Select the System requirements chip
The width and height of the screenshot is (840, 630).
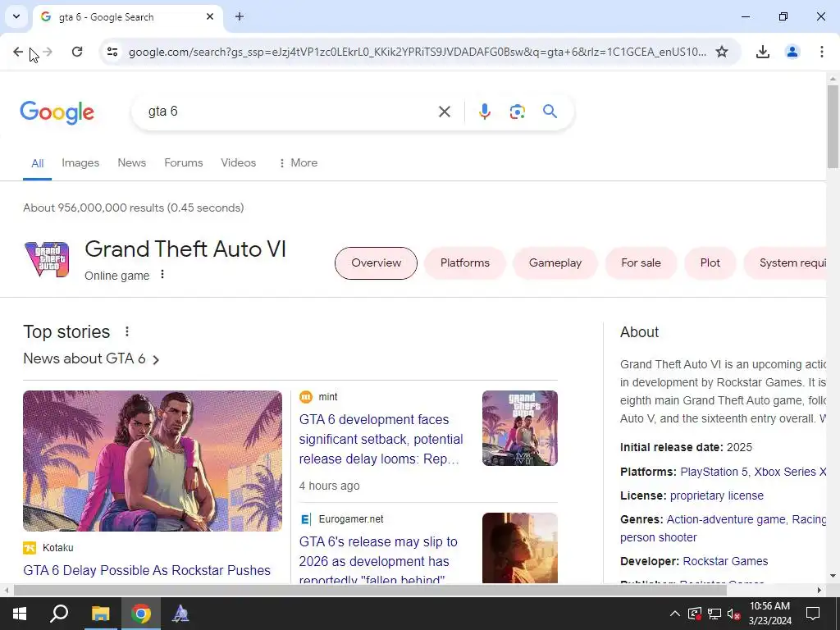pyautogui.click(x=785, y=263)
